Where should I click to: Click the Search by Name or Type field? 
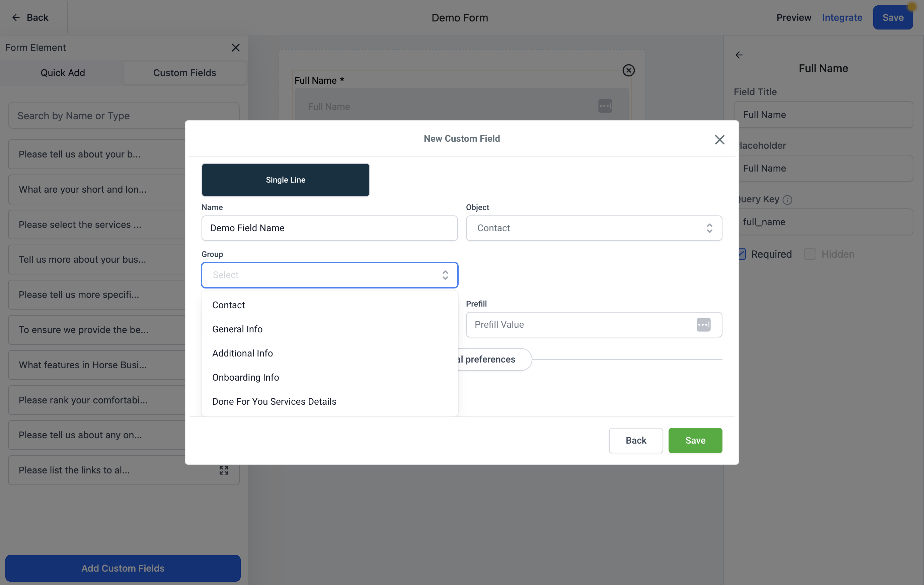(124, 115)
